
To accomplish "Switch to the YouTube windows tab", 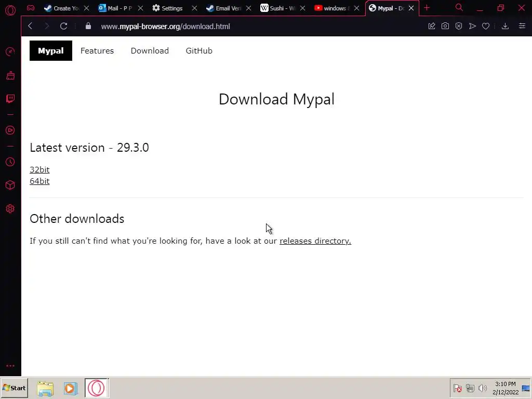I will click(x=332, y=8).
